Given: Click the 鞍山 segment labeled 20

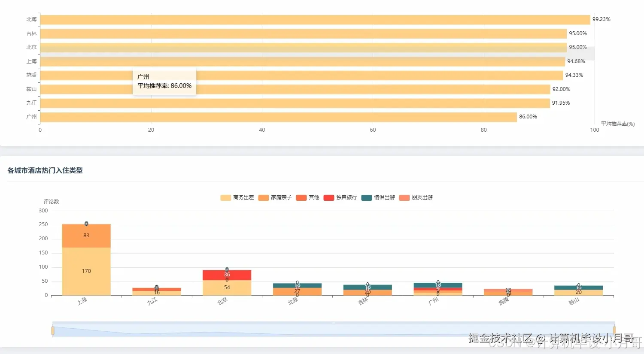Looking at the screenshot, I should click(x=579, y=292).
